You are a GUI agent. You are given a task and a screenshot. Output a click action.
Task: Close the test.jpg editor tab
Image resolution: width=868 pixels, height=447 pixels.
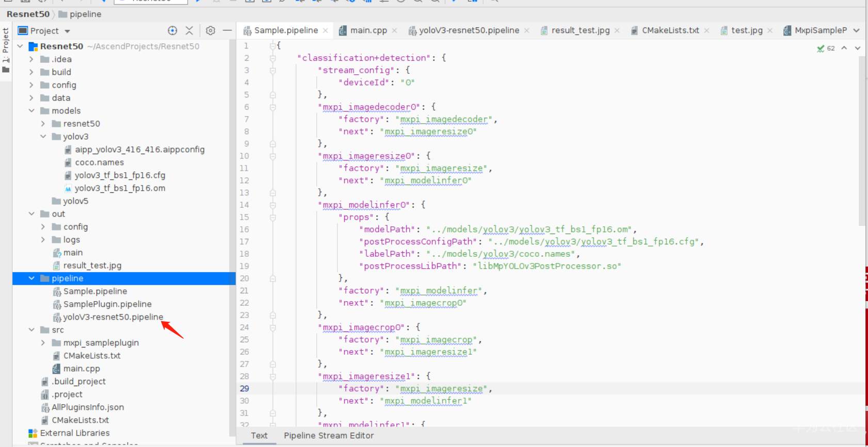(x=770, y=30)
